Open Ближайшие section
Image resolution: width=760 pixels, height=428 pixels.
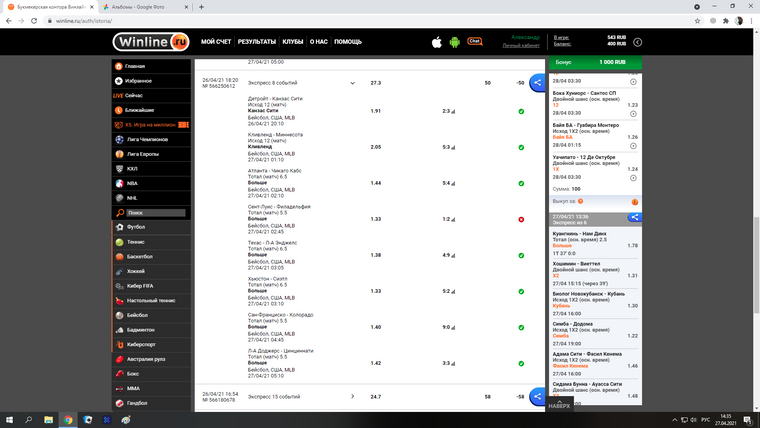tap(151, 110)
